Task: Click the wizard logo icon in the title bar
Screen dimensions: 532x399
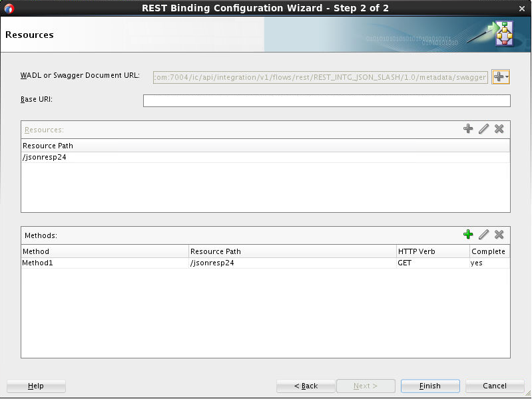Action: pyautogui.click(x=9, y=8)
